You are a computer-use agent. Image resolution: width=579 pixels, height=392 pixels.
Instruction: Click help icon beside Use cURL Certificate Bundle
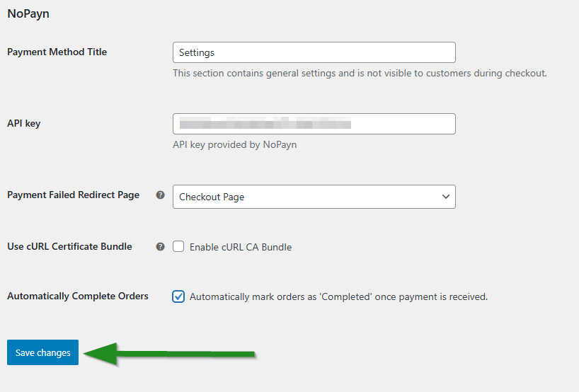(161, 247)
